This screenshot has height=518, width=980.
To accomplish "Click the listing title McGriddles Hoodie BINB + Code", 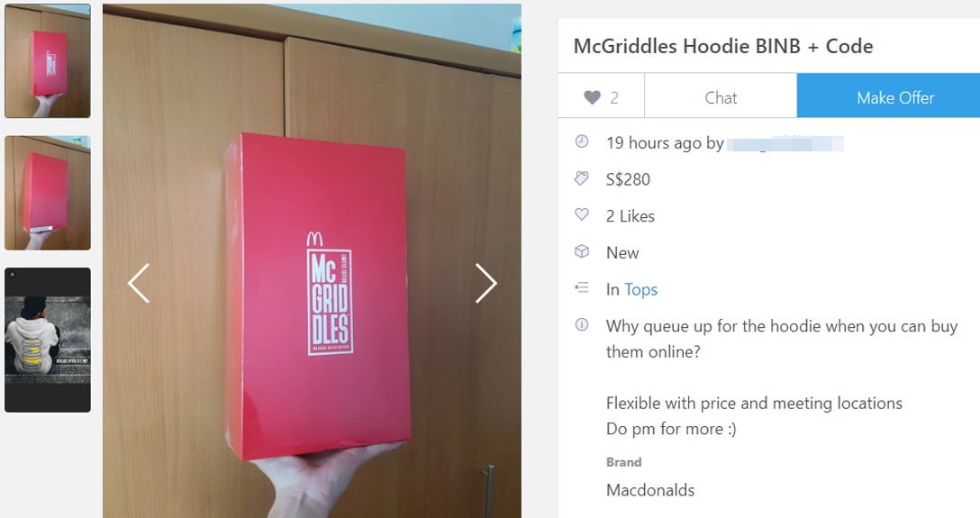I will pos(723,46).
